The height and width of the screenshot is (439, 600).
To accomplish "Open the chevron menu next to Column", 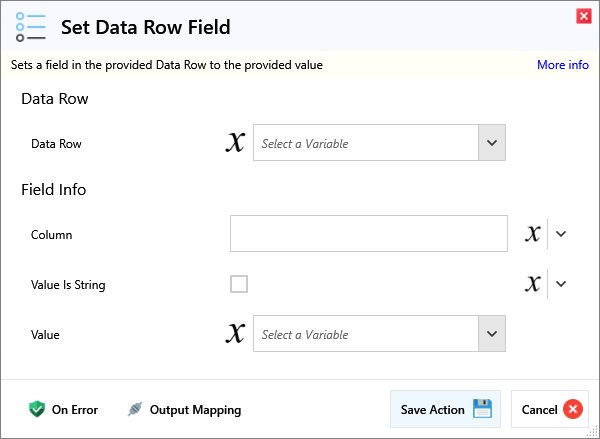I will point(561,234).
